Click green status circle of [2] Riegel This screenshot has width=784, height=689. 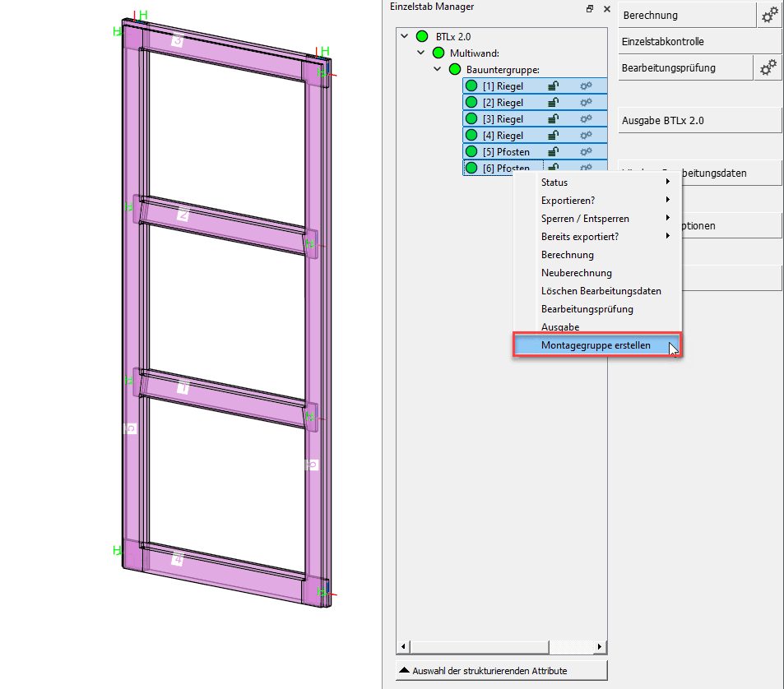(x=471, y=103)
